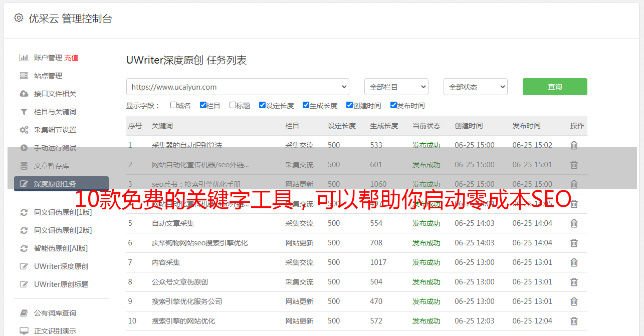The height and width of the screenshot is (336, 644).
Task: Click the UWriter原创标题 edit icon
Action: [x=24, y=284]
